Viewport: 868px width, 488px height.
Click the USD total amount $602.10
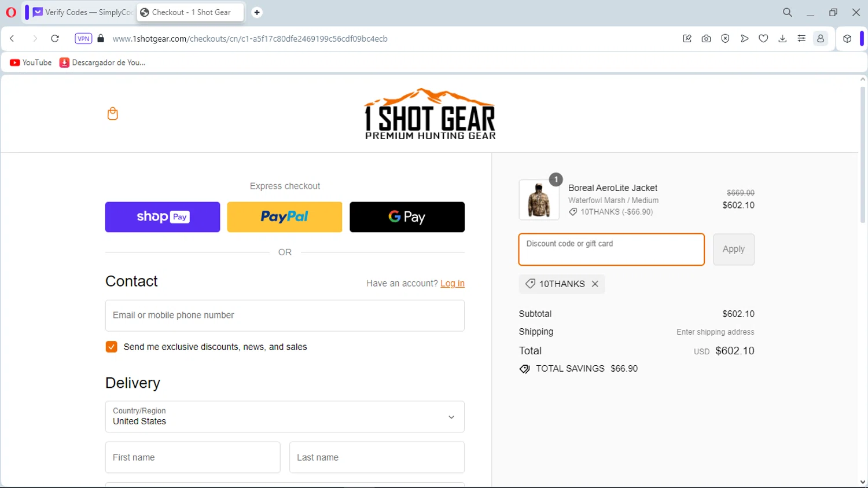(735, 351)
